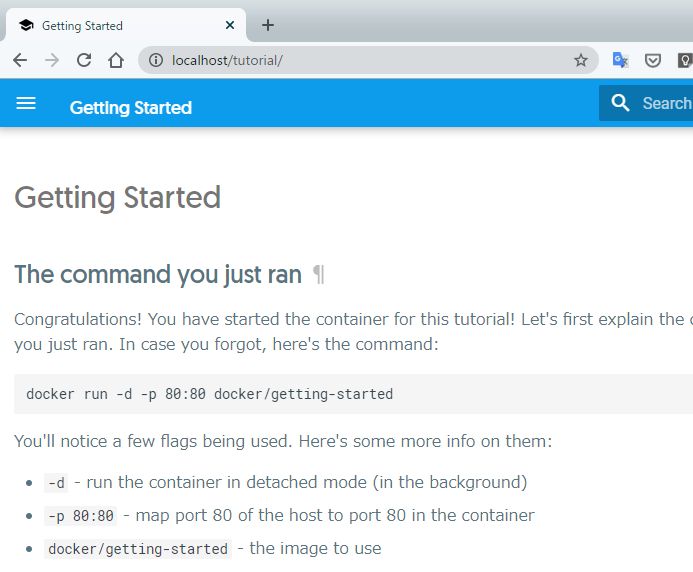Click the Pocket extension icon
Viewport: 693px width, 572px height.
pos(652,60)
